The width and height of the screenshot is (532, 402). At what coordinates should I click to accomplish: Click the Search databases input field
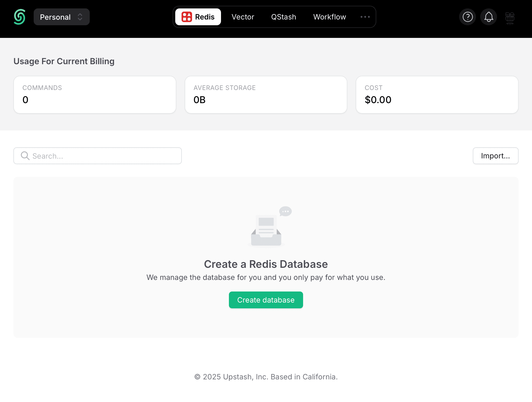[98, 156]
